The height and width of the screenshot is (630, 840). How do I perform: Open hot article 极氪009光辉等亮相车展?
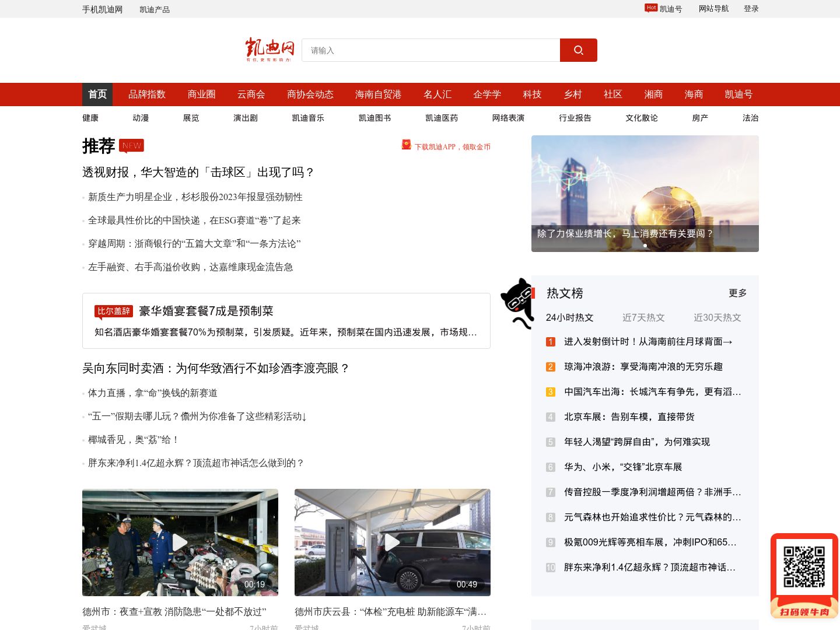650,542
